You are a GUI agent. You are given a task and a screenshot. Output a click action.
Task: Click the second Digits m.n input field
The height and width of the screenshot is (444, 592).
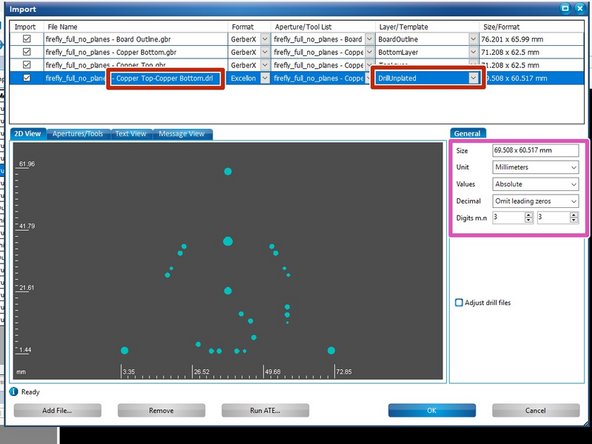click(553, 217)
